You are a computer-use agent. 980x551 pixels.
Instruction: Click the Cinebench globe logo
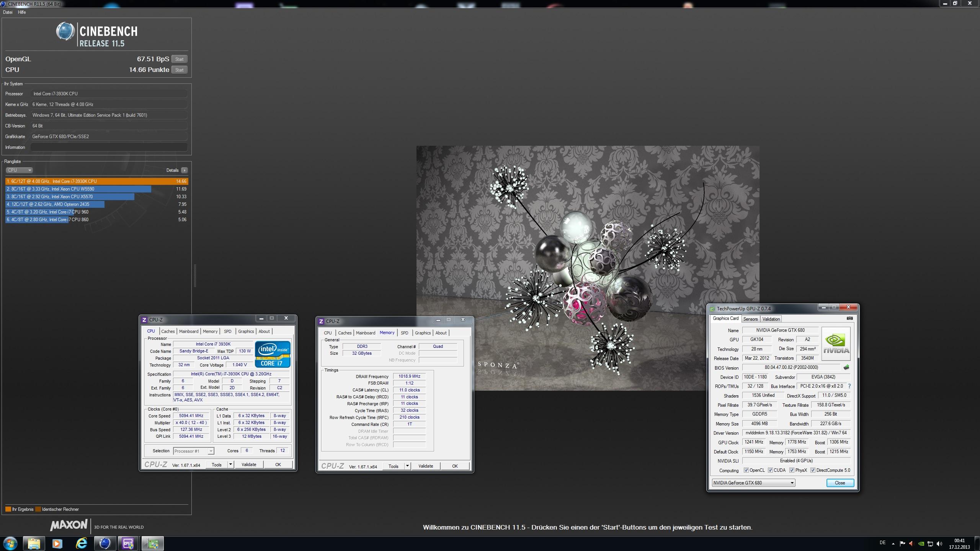(x=65, y=31)
